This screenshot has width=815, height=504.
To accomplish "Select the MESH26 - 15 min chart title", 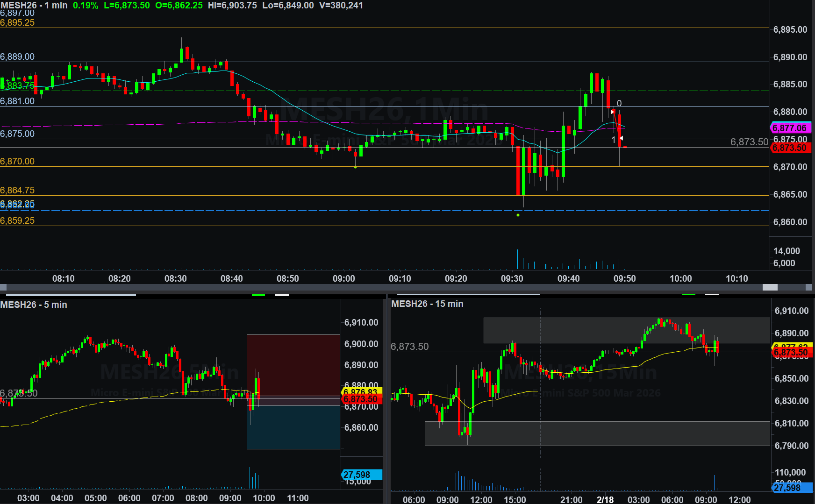I will (427, 304).
